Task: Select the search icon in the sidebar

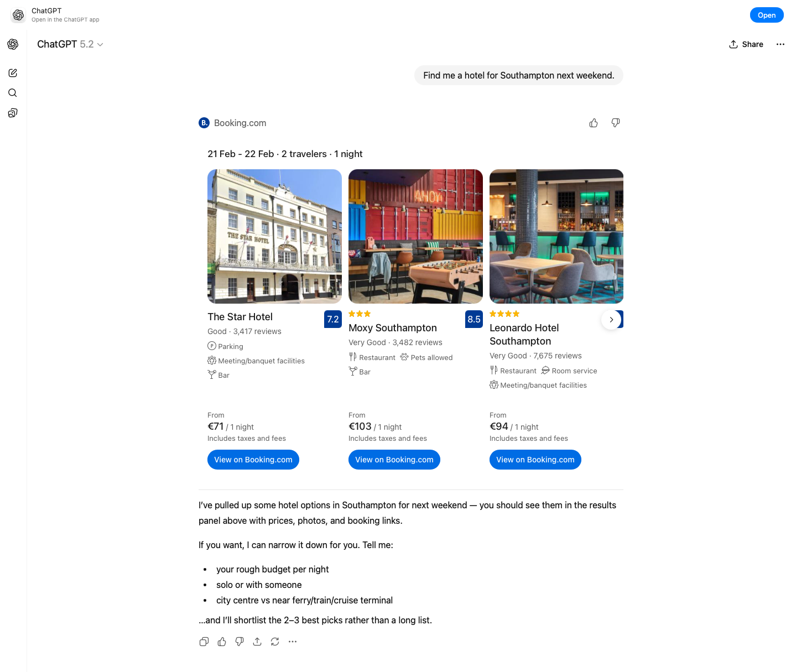Action: pos(13,93)
